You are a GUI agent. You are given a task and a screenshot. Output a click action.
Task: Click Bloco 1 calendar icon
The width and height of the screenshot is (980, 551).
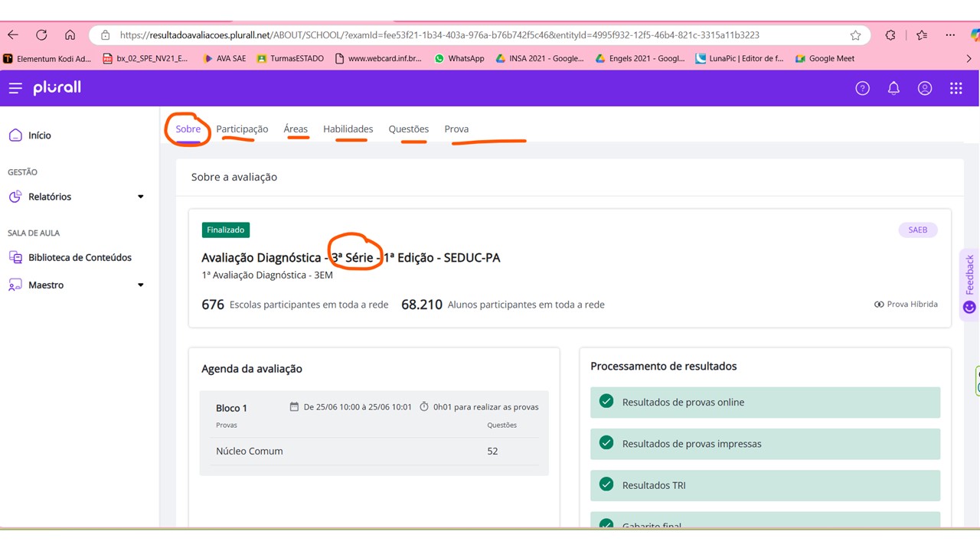pyautogui.click(x=294, y=407)
